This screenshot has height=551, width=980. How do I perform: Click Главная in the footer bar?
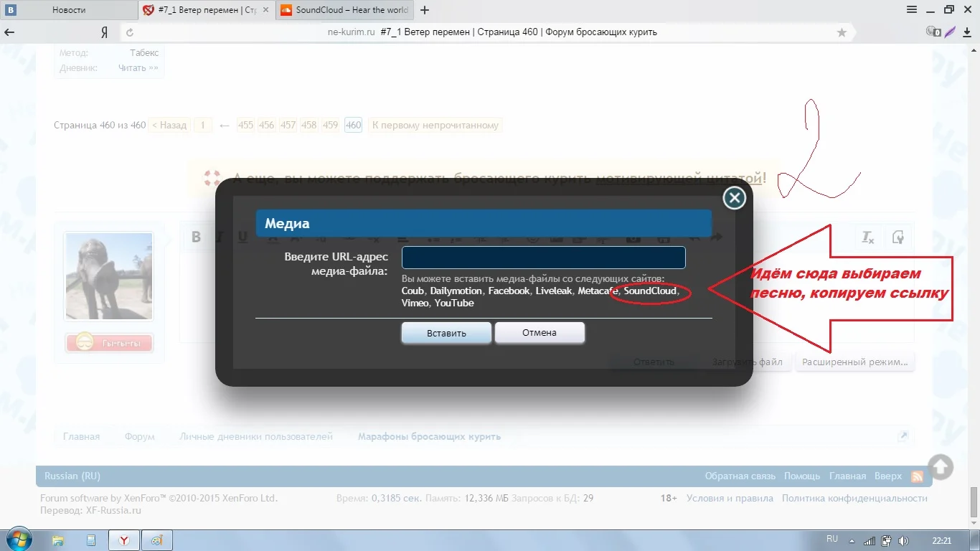pyautogui.click(x=847, y=476)
